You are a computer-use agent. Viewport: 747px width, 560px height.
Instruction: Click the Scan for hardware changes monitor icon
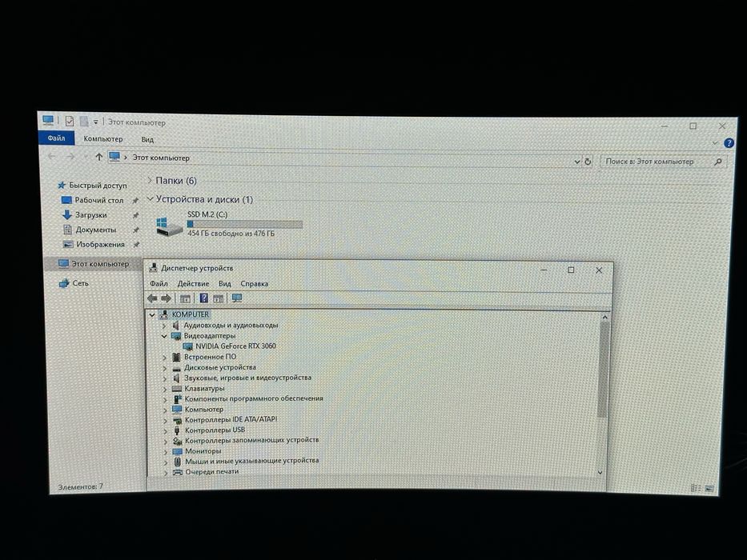237,298
